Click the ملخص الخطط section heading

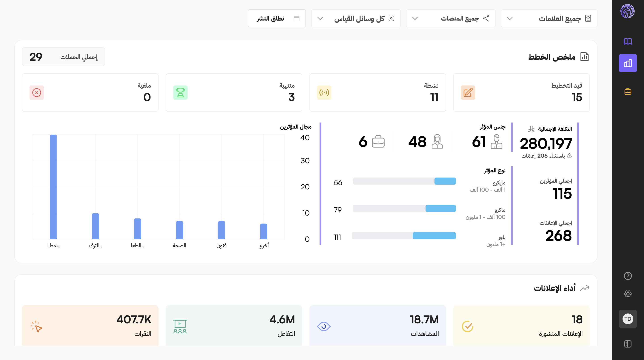[x=552, y=57]
